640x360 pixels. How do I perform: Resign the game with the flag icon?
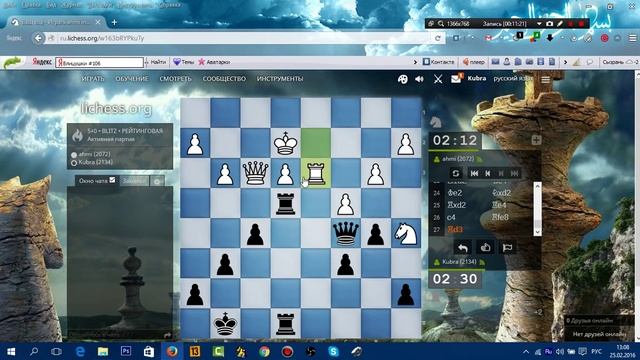pyautogui.click(x=507, y=247)
